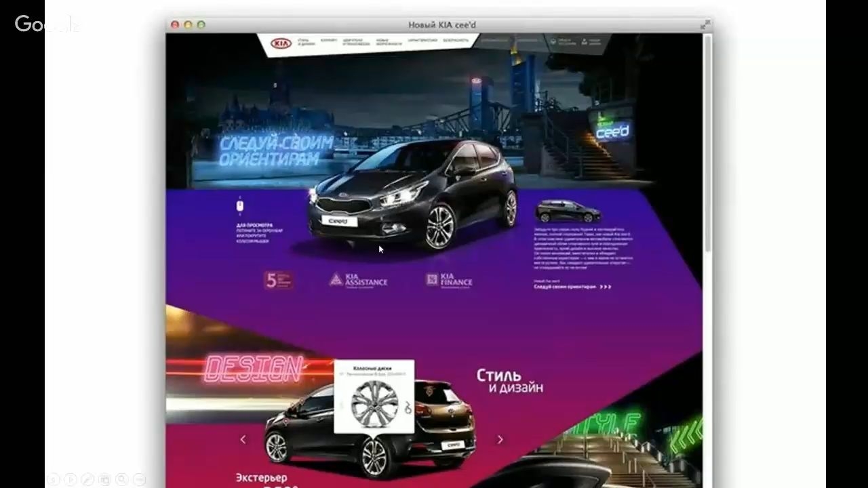Click the previous-slide presentation control
Viewport: 868px width, 488px height.
(52, 479)
